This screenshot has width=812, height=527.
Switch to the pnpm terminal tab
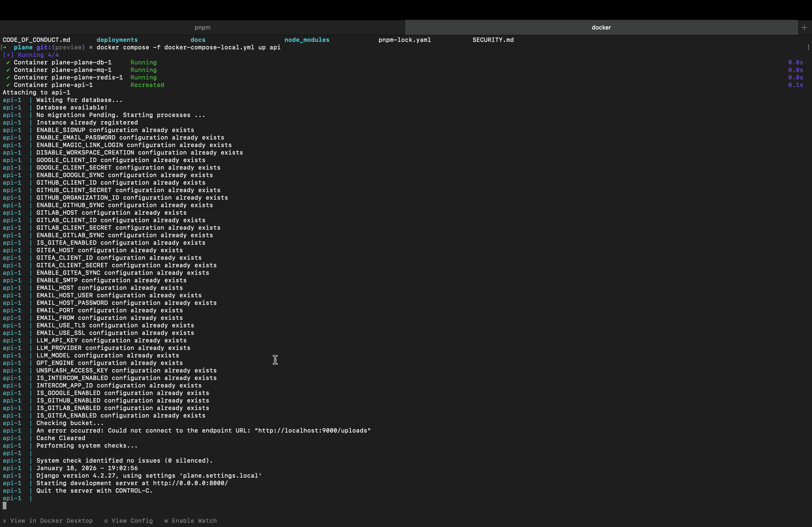202,27
